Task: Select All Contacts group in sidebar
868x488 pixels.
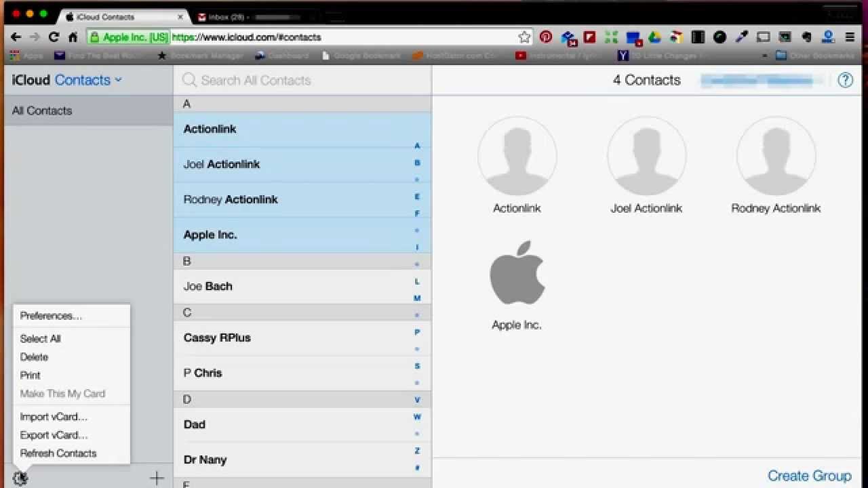Action: point(88,110)
